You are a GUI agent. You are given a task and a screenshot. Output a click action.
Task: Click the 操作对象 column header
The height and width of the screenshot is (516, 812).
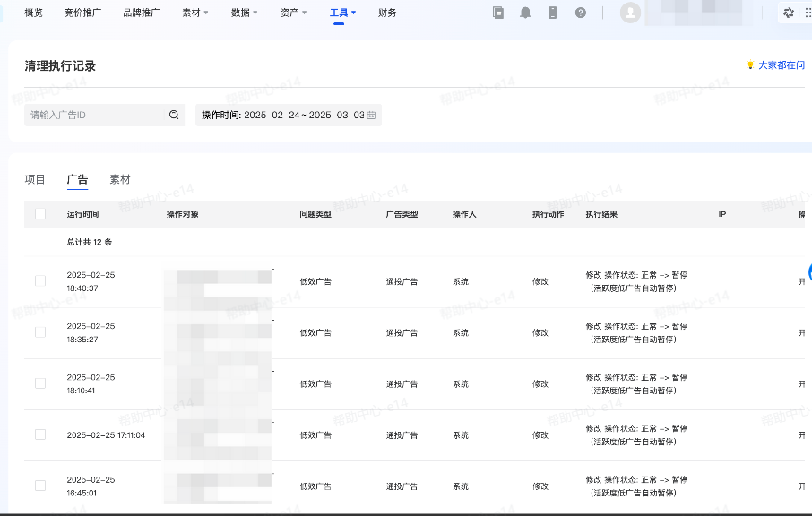pyautogui.click(x=182, y=214)
